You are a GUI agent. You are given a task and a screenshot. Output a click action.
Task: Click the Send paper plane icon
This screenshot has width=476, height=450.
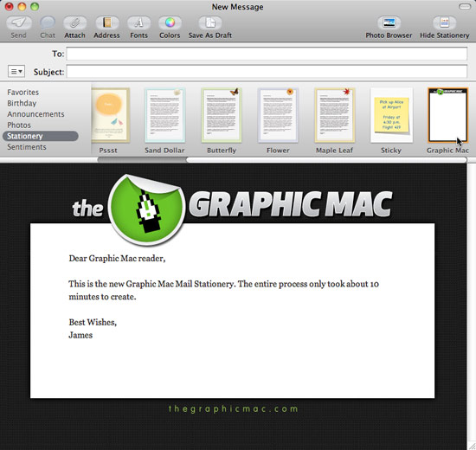pyautogui.click(x=18, y=22)
